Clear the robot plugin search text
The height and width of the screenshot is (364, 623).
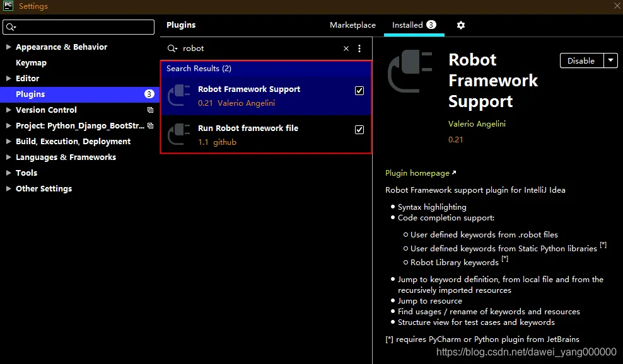click(346, 48)
